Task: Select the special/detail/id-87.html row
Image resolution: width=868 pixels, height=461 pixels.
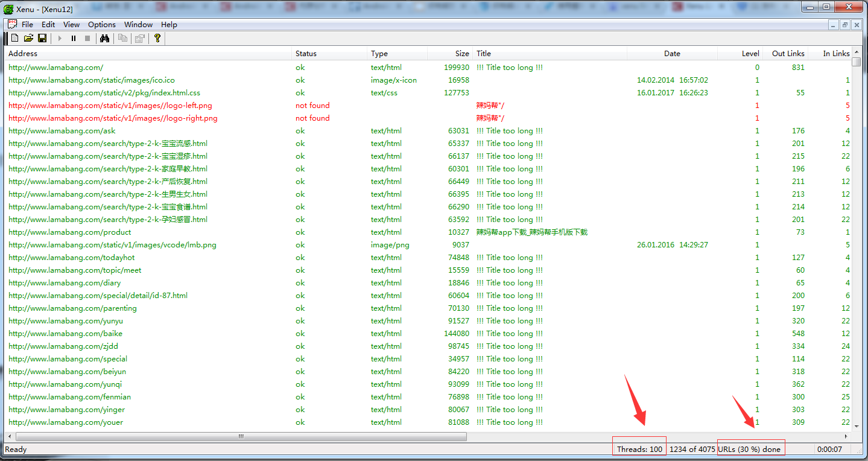Action: click(428, 296)
